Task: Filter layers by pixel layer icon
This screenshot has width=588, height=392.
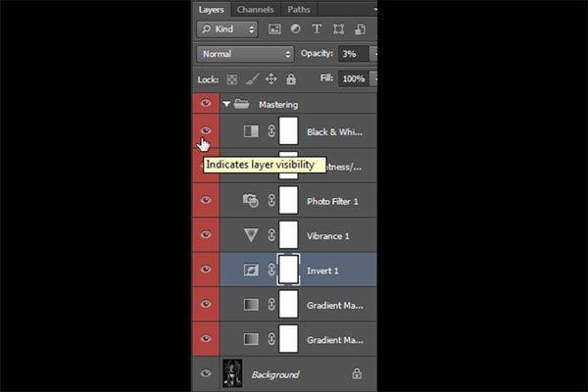Action: 274,29
